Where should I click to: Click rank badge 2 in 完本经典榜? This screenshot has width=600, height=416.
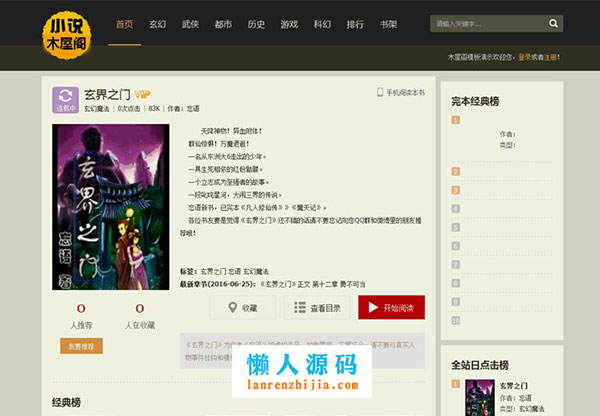(x=455, y=171)
